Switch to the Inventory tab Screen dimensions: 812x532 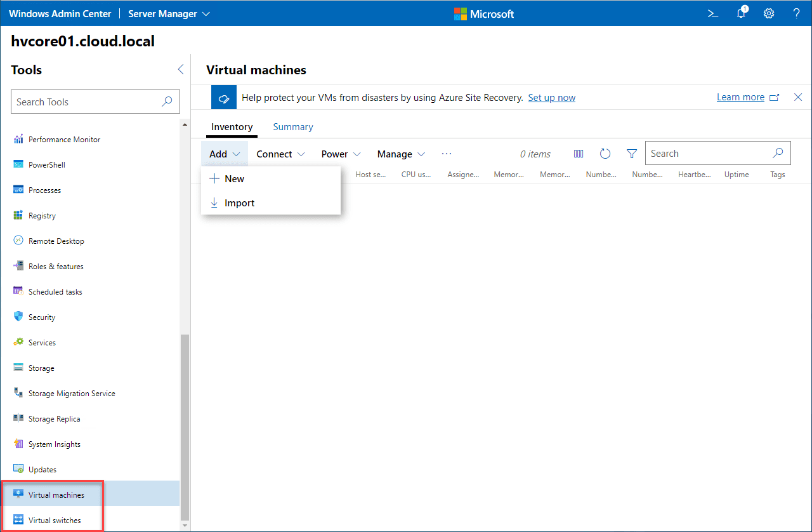tap(232, 127)
